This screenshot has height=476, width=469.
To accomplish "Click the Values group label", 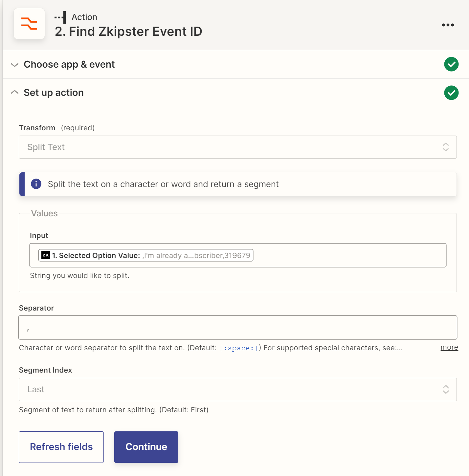I will point(44,213).
